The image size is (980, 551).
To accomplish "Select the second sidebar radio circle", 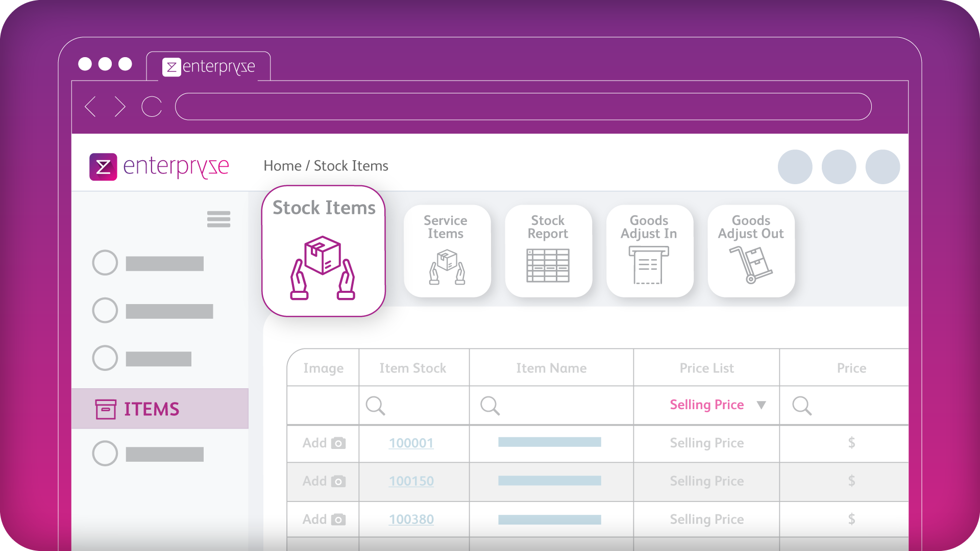I will 105,310.
